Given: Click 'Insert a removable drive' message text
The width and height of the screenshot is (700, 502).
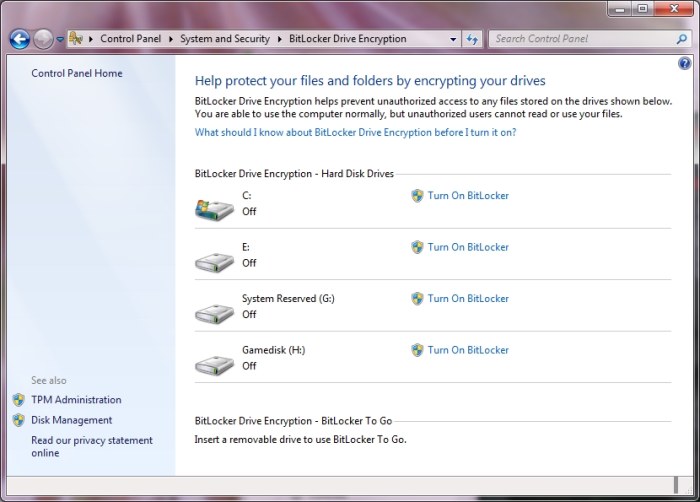Looking at the screenshot, I should point(300,439).
